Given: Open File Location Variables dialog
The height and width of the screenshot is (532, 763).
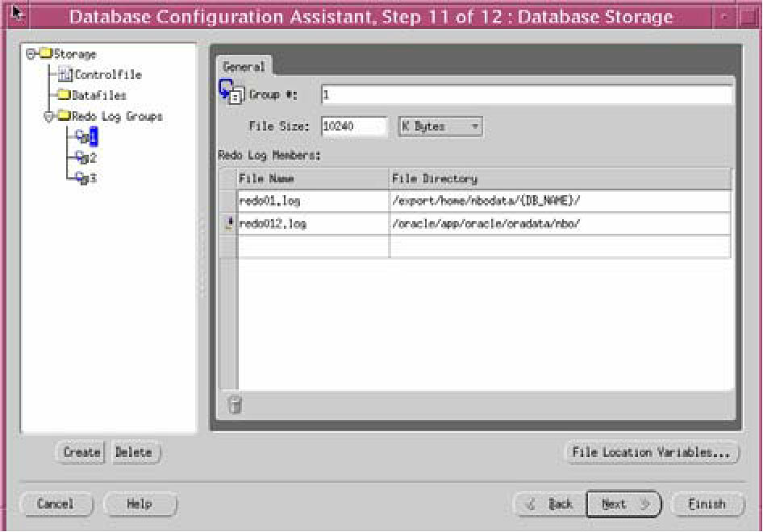Looking at the screenshot, I should (651, 453).
